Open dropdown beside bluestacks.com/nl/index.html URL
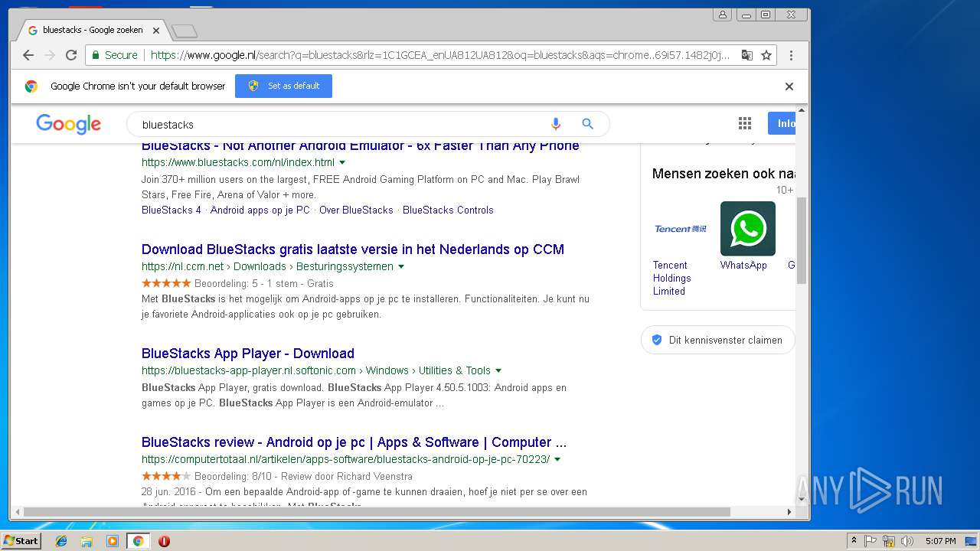980x551 pixels. pyautogui.click(x=342, y=162)
